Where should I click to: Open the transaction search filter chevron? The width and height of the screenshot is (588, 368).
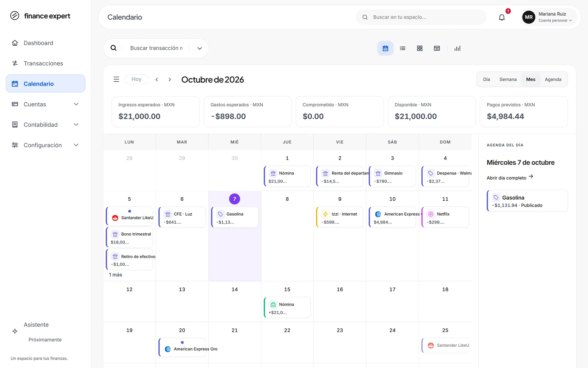[199, 48]
